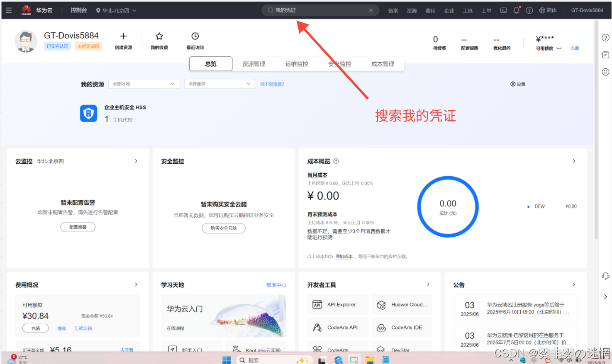This screenshot has height=364, width=612.
Task: Expand the 费用概况 card arrow
Action: click(136, 284)
